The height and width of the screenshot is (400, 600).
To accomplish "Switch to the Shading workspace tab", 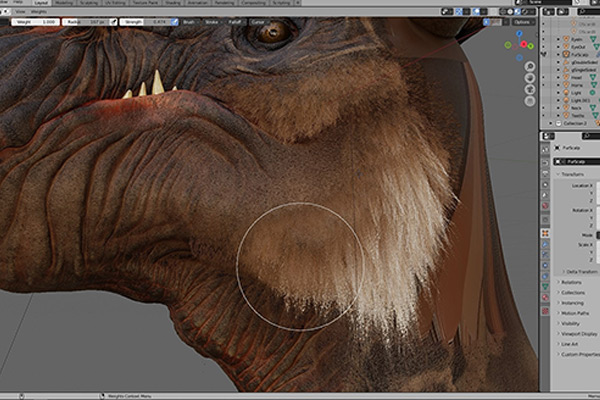I will point(173,3).
